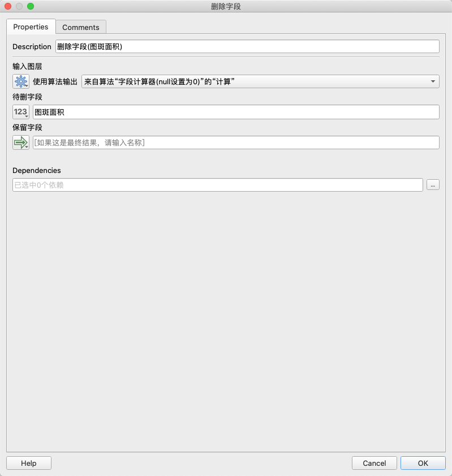
Task: Close the 删除字段 dialog with the red button
Action: [x=8, y=6]
